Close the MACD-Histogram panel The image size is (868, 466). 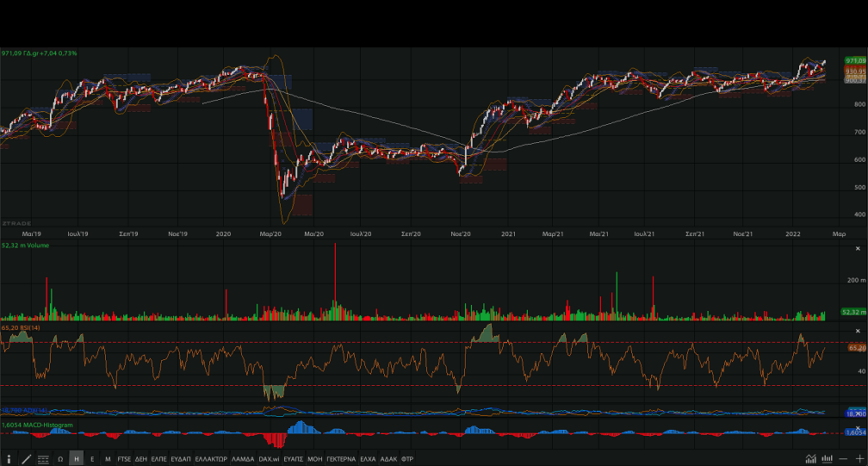coord(856,427)
